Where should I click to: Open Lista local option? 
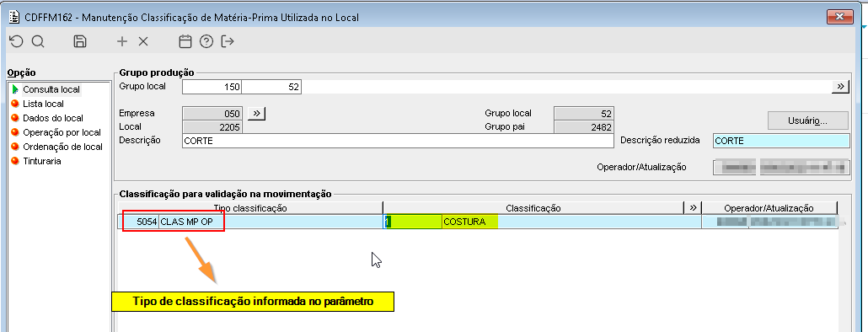click(x=43, y=104)
